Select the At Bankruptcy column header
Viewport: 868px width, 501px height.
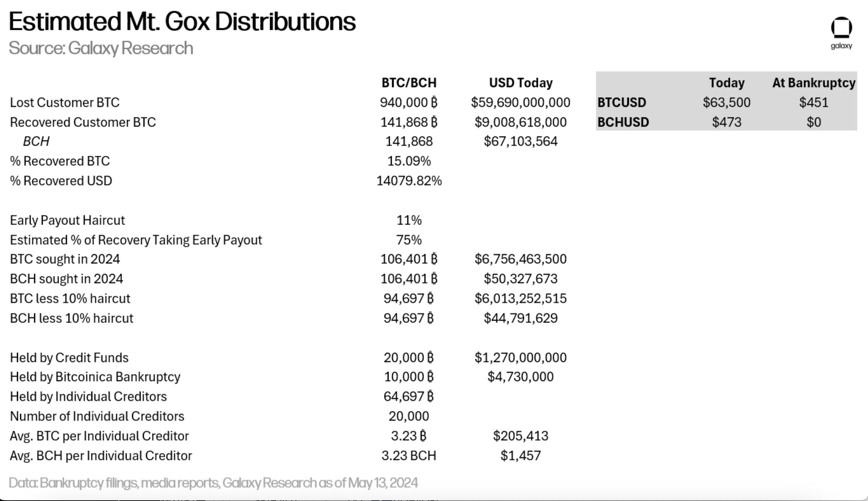(x=814, y=83)
